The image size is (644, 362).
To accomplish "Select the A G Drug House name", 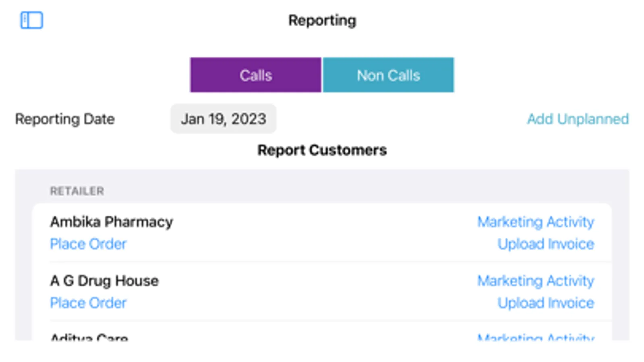I will pos(104,281).
